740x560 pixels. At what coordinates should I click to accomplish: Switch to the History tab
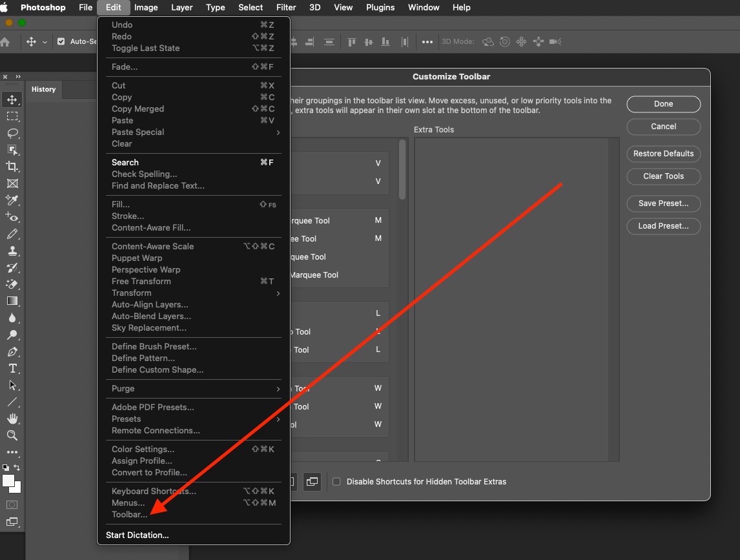(x=43, y=89)
